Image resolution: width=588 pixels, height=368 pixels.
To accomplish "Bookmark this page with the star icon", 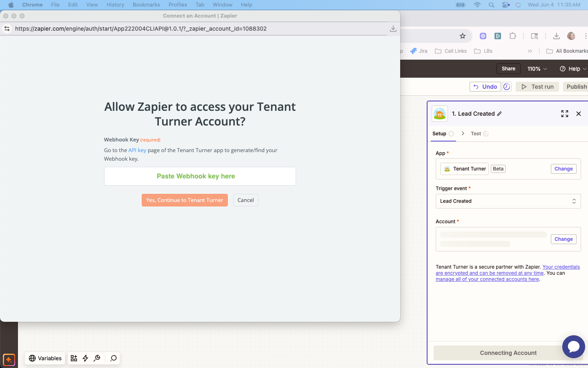I will pyautogui.click(x=463, y=36).
